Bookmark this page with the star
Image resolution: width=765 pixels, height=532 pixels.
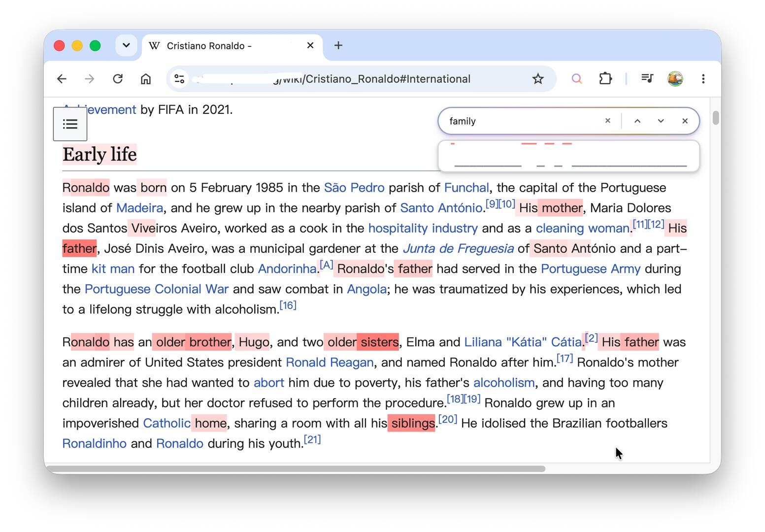[538, 79]
